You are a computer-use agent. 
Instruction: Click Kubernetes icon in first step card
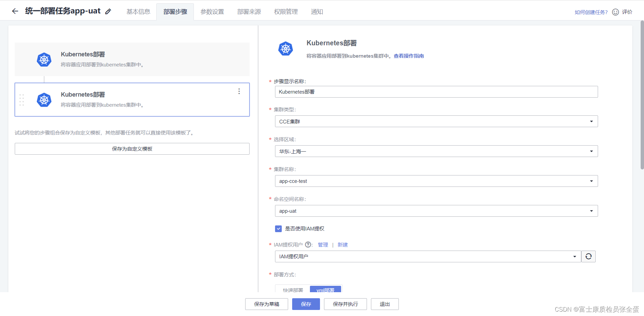click(44, 60)
